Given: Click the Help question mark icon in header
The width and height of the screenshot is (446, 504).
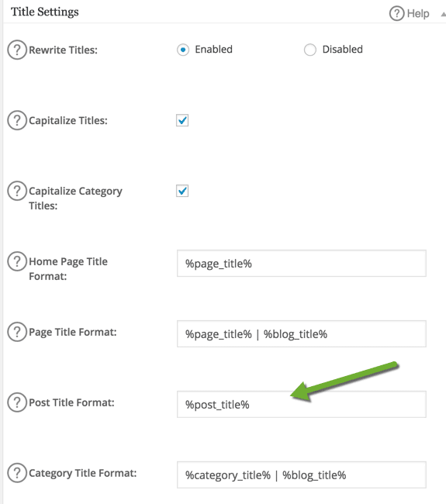Looking at the screenshot, I should tap(396, 13).
